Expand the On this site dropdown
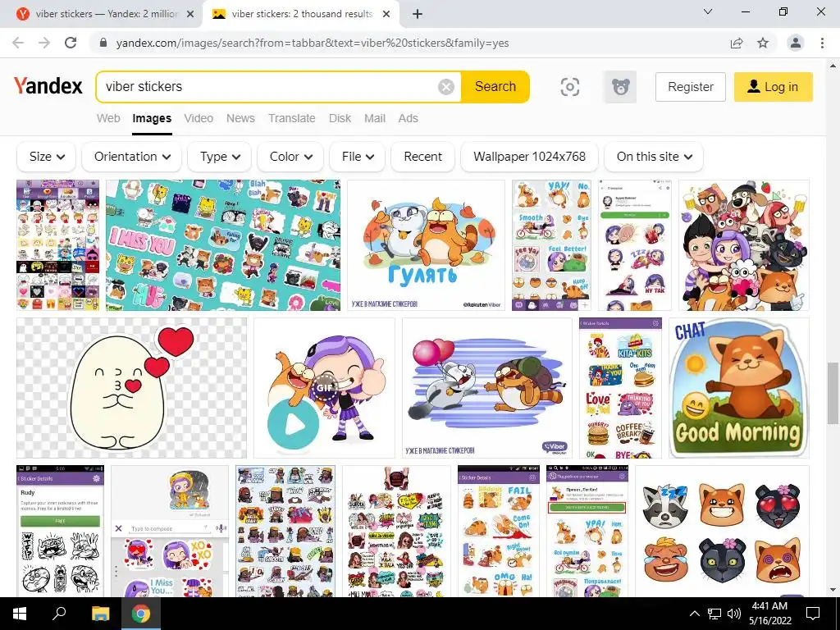Screen dimensions: 840x630 coord(654,157)
